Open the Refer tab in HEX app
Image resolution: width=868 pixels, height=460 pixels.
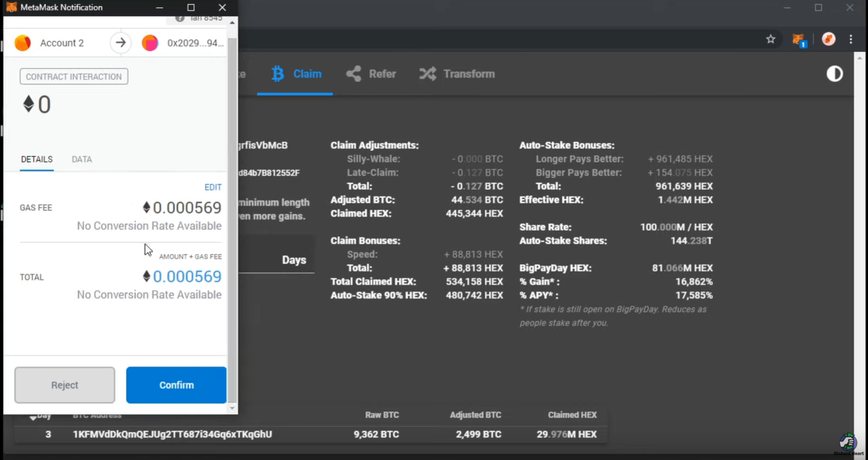coord(371,74)
